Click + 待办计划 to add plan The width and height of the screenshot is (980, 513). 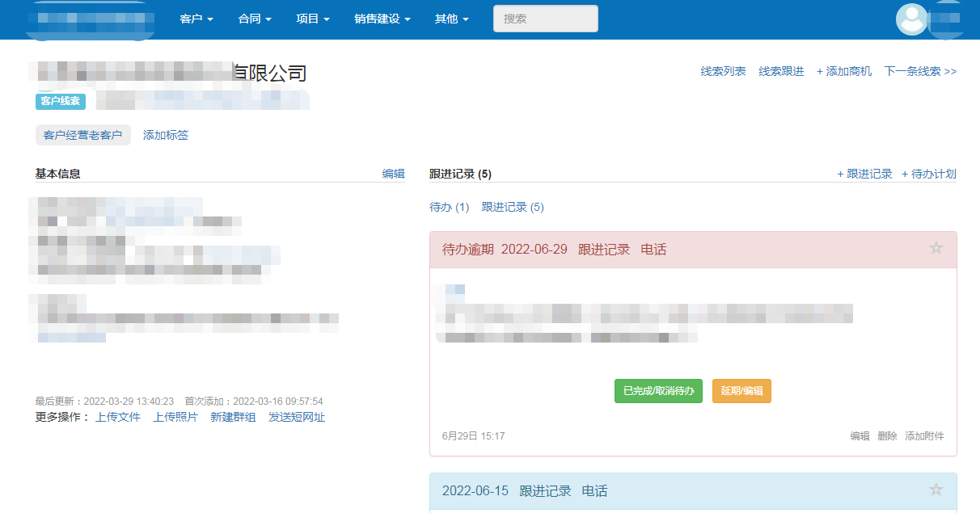tap(929, 174)
